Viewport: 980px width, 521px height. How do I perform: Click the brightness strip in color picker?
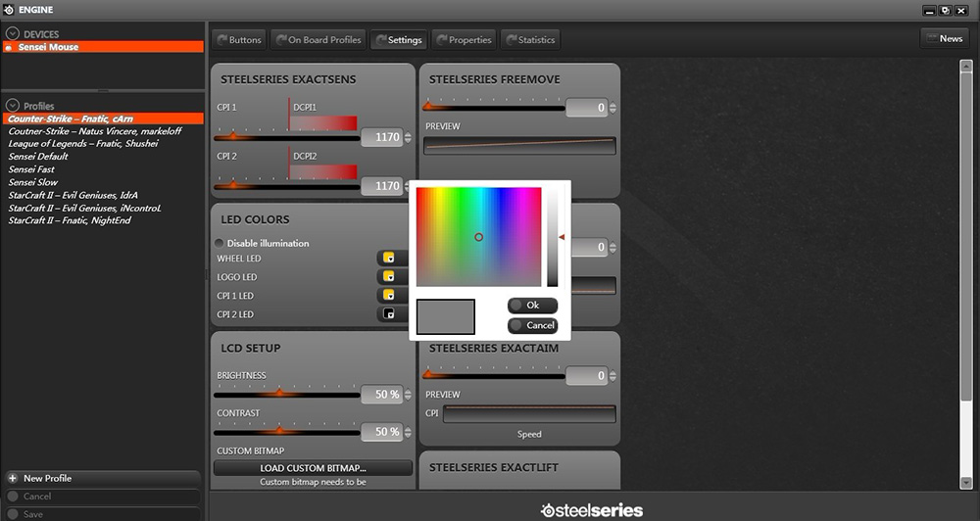coord(553,237)
